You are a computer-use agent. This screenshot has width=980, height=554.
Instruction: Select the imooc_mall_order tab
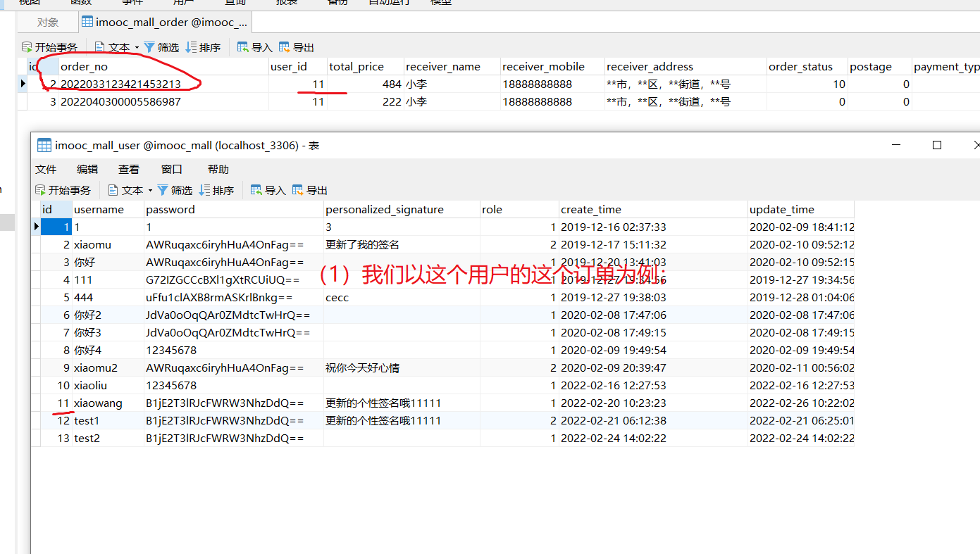[x=164, y=22]
